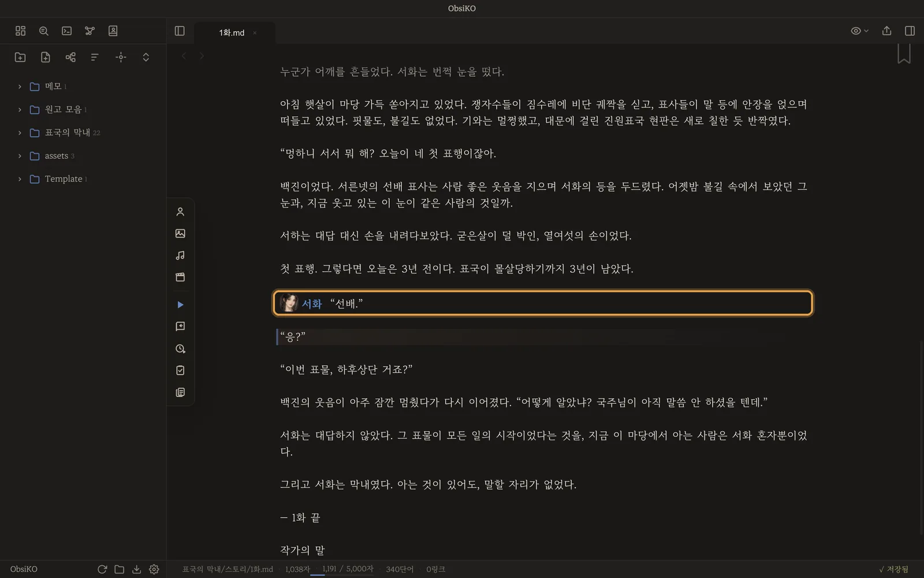Open the timed clock-play icon
Viewport: 924px width, 578px height.
180,349
